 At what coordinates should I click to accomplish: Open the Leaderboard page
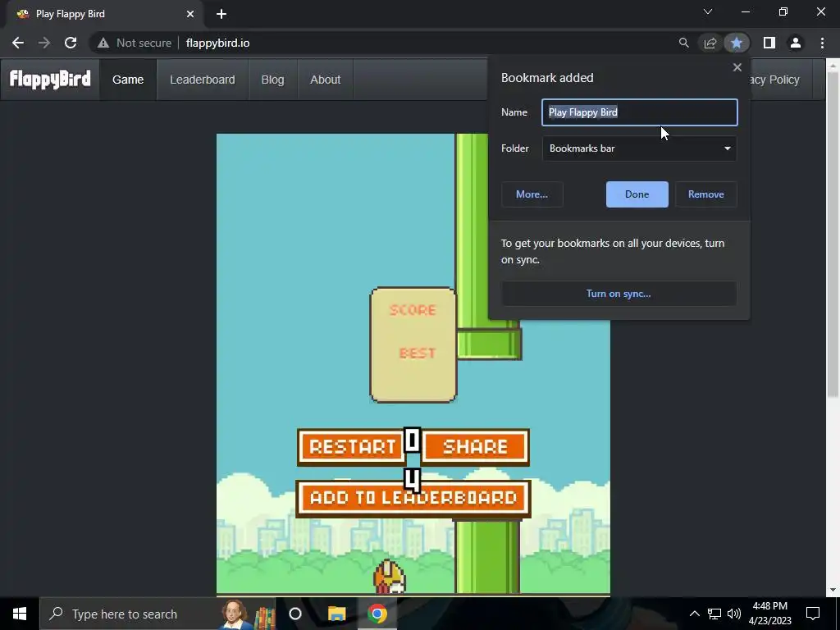203,80
